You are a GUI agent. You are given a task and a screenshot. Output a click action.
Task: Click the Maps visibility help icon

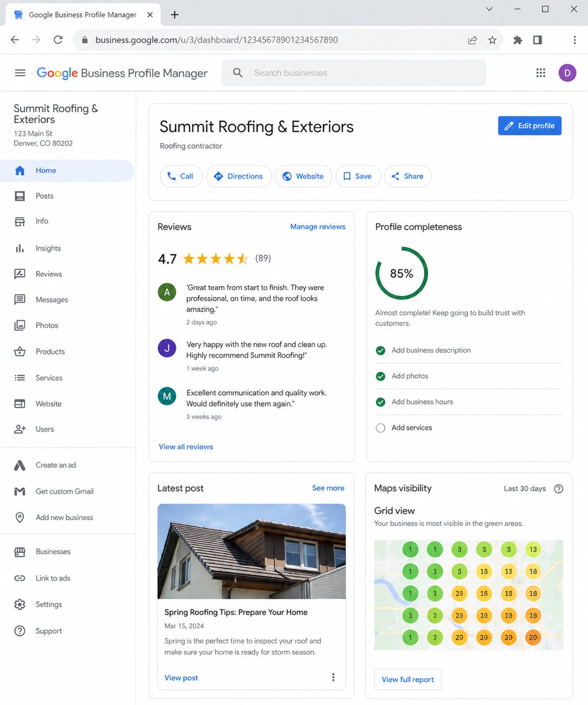(x=559, y=488)
